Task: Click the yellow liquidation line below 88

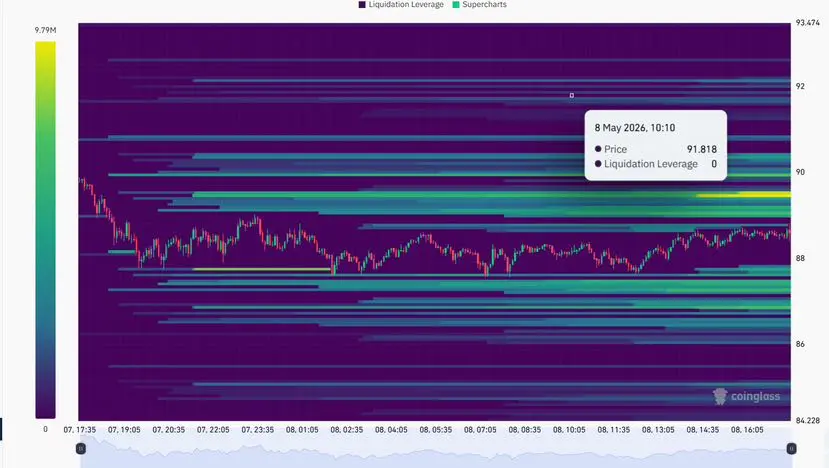Action: tap(262, 269)
